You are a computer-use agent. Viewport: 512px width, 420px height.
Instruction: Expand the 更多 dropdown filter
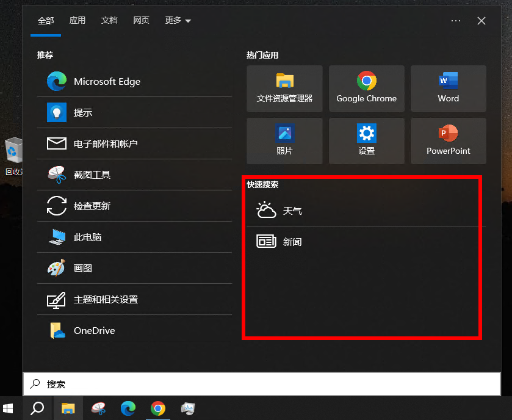(x=178, y=21)
